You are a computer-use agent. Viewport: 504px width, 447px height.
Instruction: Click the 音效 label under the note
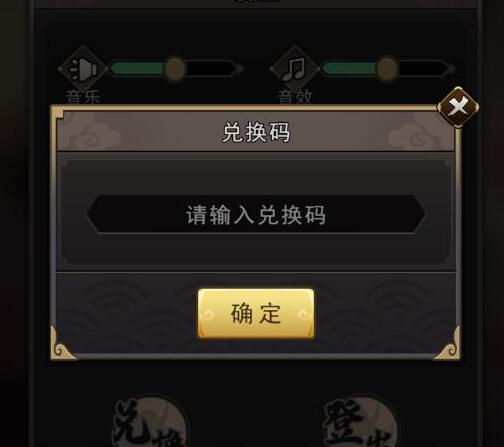295,97
